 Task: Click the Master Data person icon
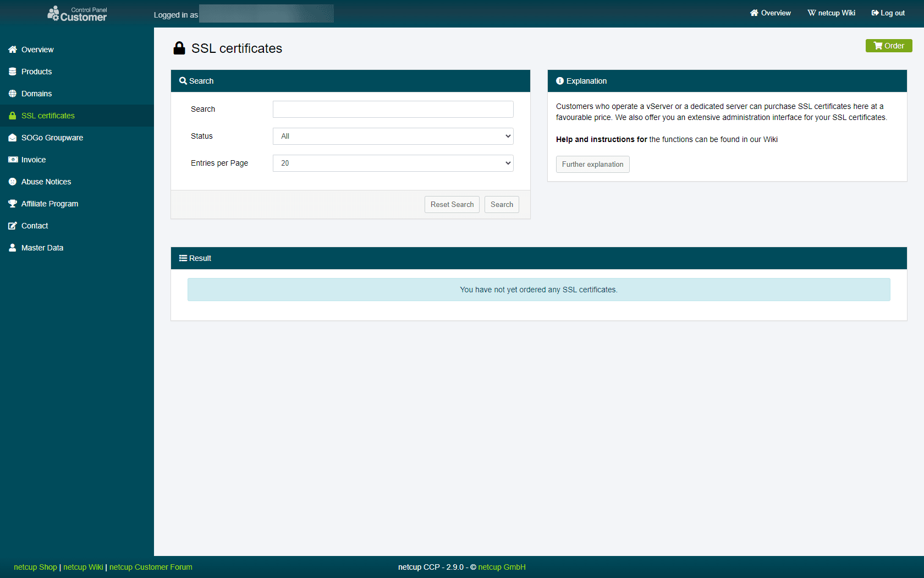point(12,248)
